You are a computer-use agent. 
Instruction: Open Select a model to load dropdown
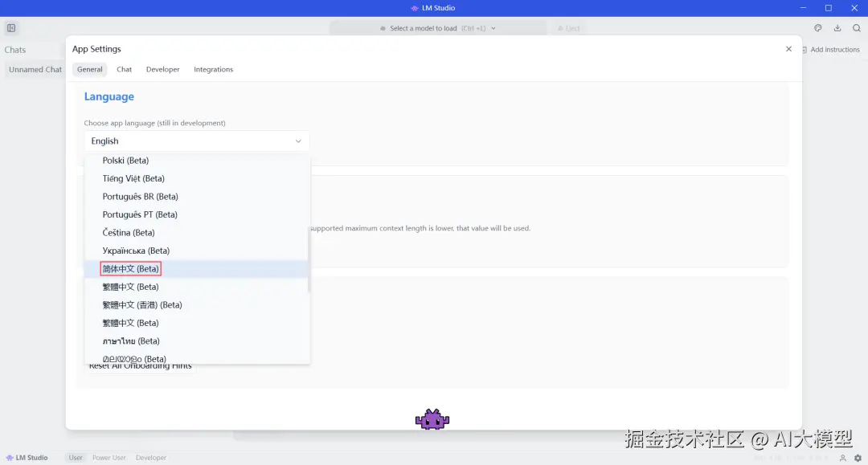437,28
